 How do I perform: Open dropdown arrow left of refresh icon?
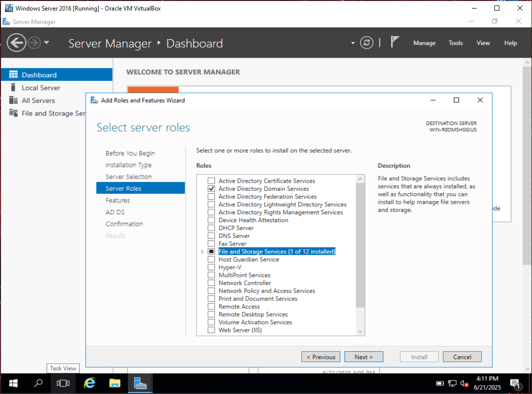[353, 43]
